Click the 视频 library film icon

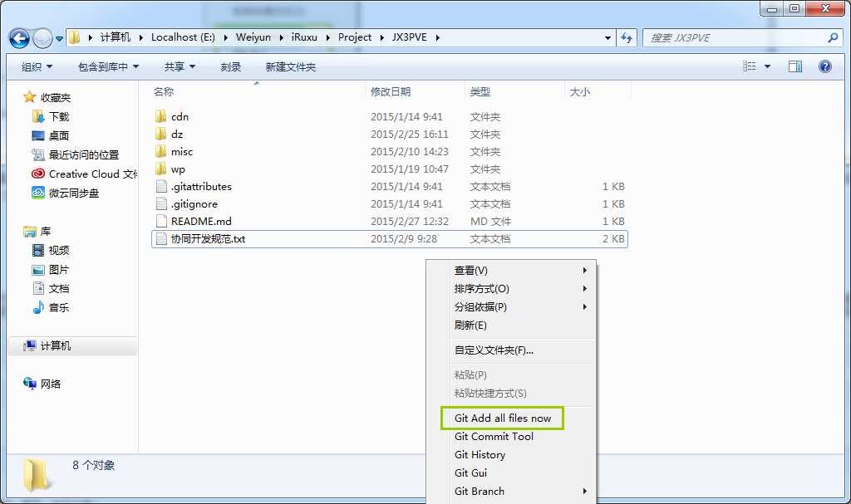[38, 250]
